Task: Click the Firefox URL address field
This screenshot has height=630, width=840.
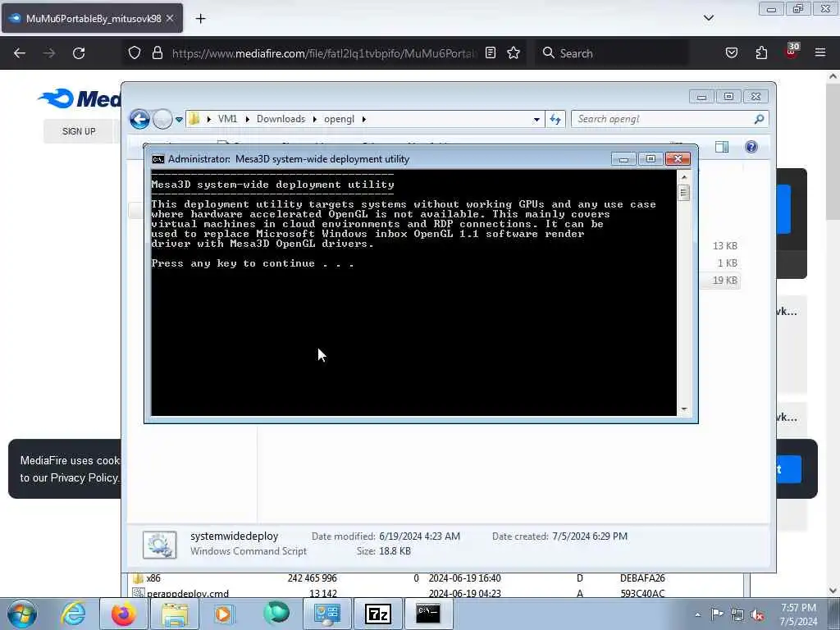Action: [x=323, y=53]
